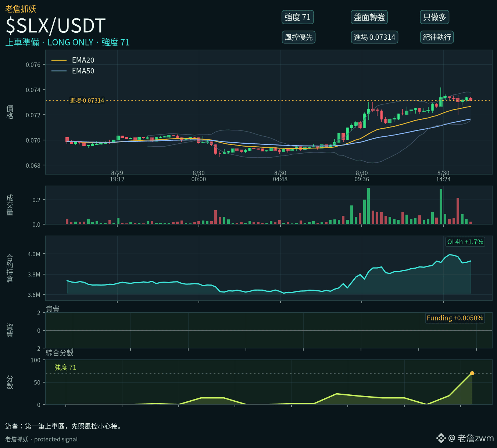
Task: Click the 盤面轉強 badge
Action: (369, 17)
